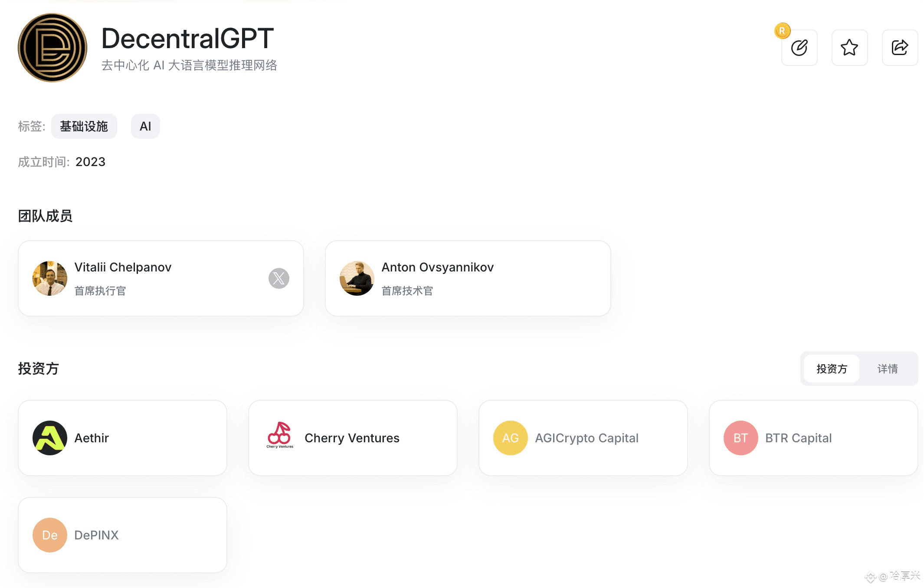Click Anton Ovsyannikov's profile photo

tap(357, 278)
